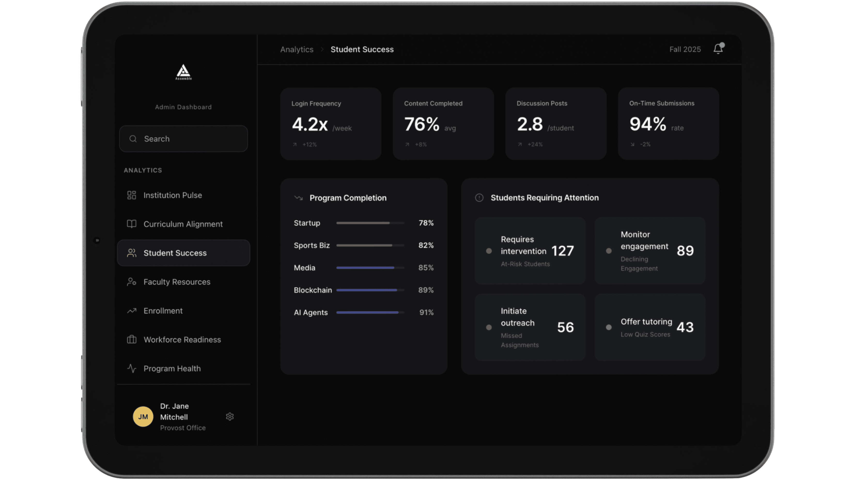Select the Login Frequency stat card

[x=331, y=124]
